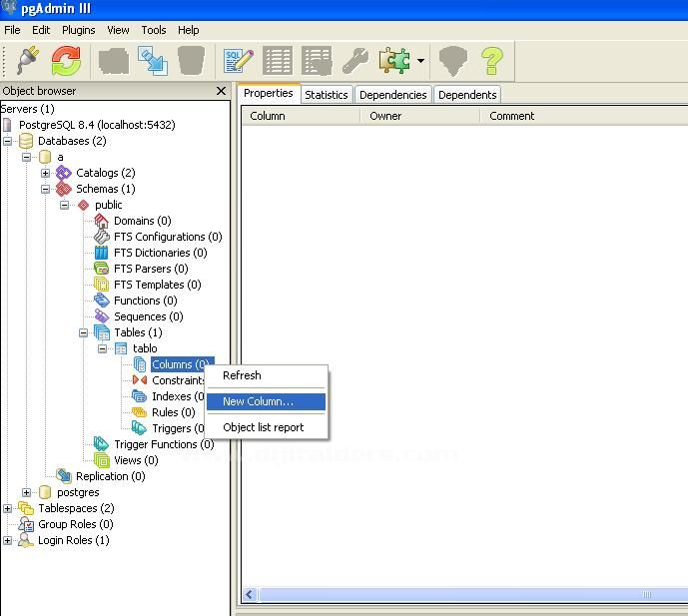Click the View data grid toolbar icon
Viewport: 688px width, 616px height.
click(x=278, y=61)
